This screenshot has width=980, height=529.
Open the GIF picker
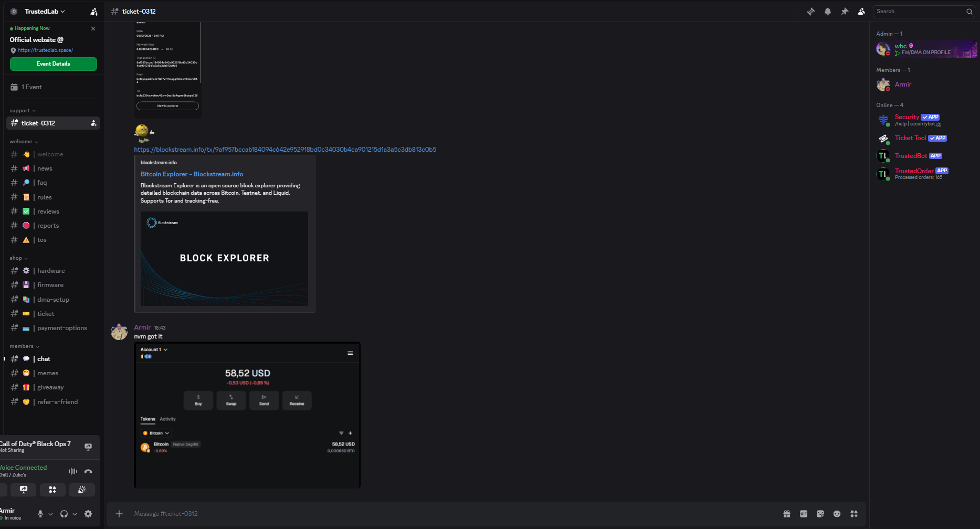(x=804, y=514)
